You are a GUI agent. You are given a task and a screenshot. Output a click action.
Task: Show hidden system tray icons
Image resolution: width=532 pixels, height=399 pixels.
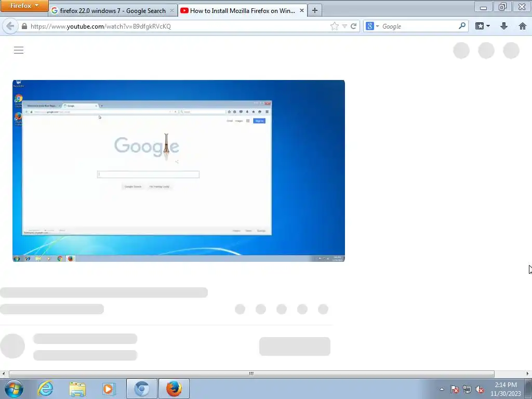point(442,389)
